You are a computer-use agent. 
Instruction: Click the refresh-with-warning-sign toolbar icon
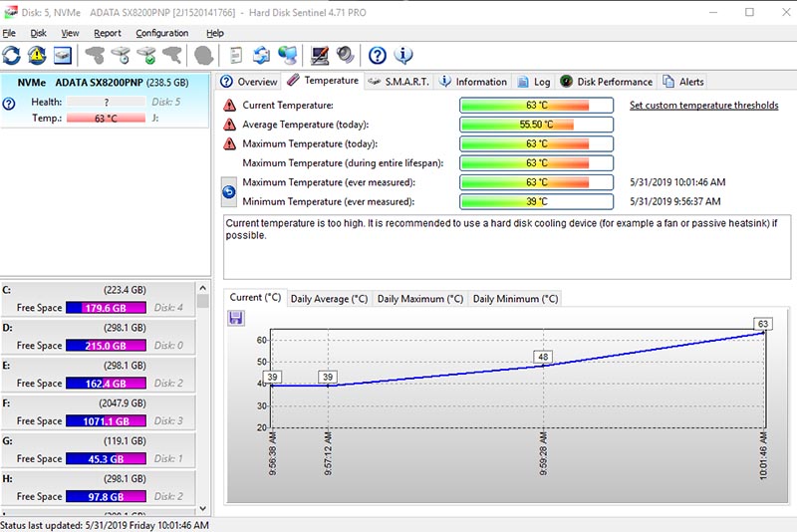tap(37, 56)
